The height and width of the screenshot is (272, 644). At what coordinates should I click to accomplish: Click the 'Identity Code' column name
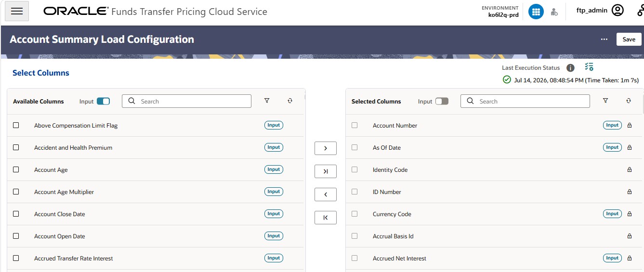pyautogui.click(x=390, y=170)
